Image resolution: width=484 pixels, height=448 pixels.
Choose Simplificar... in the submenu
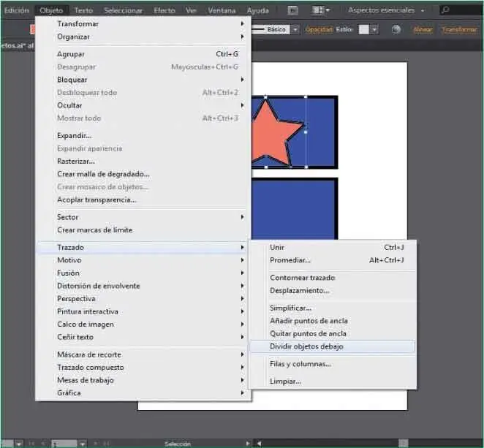pyautogui.click(x=333, y=308)
